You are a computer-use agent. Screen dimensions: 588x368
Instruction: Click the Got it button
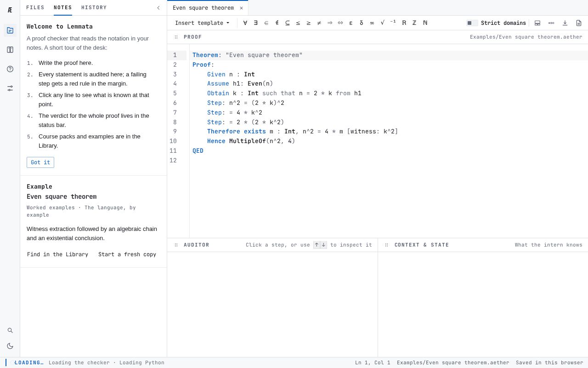40,162
